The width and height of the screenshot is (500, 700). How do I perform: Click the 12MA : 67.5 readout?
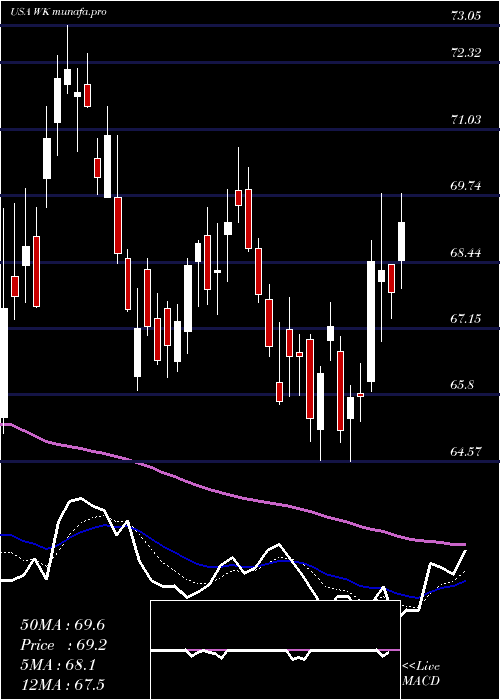(x=62, y=685)
